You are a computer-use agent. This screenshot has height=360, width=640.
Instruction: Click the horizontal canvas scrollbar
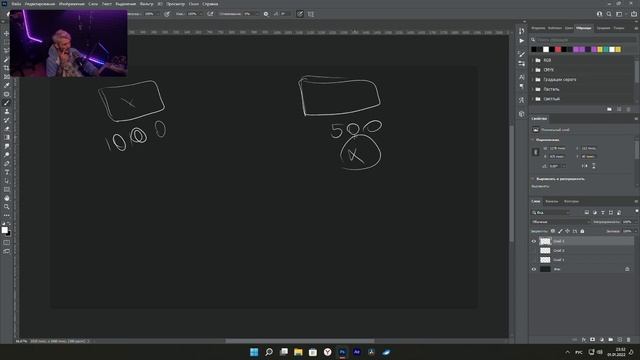[x=300, y=341]
